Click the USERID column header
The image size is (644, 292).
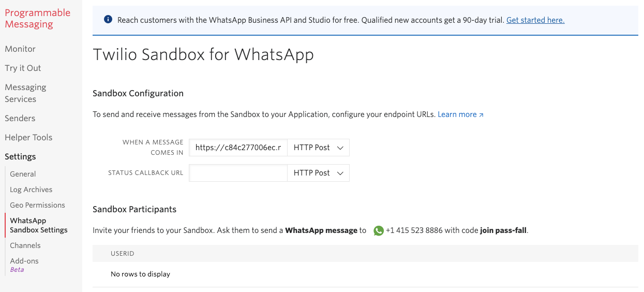(x=123, y=254)
